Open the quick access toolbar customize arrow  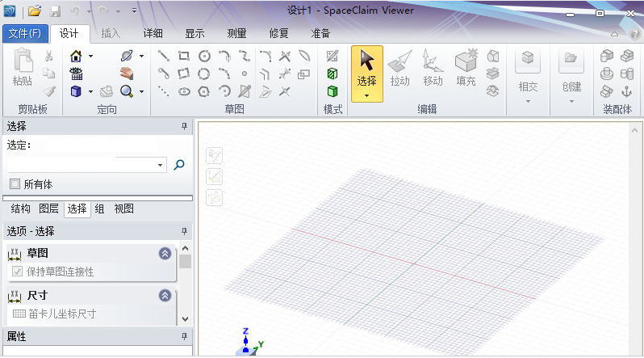pyautogui.click(x=134, y=11)
